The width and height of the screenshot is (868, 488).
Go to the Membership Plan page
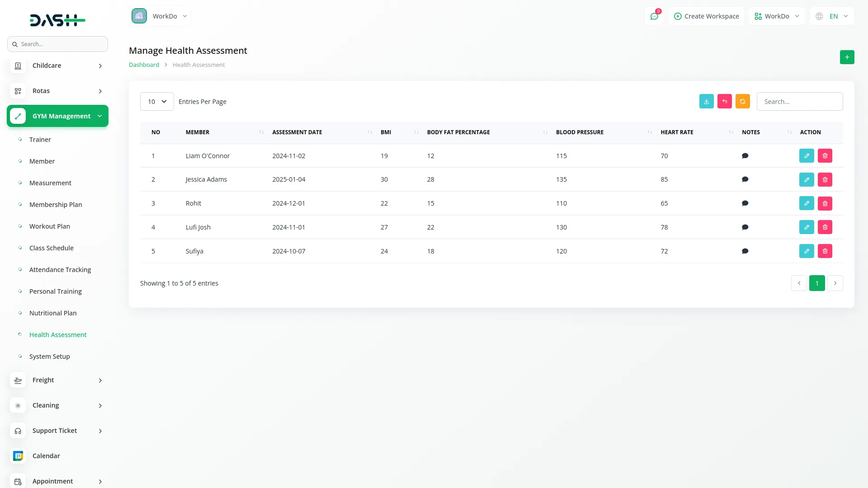coord(56,205)
